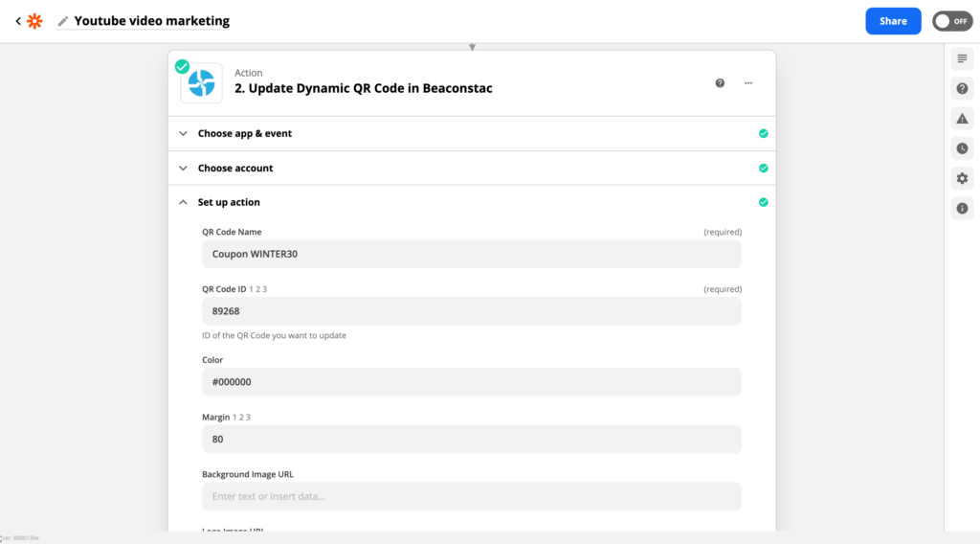Turn the Zap OFF switch on
Screen dimensions: 980x544
pyautogui.click(x=952, y=21)
